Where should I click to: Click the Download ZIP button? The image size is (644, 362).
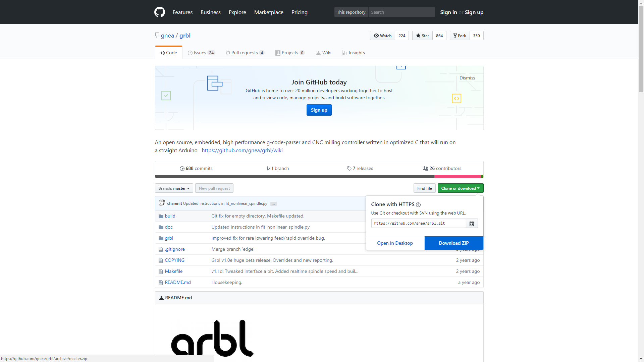point(453,243)
